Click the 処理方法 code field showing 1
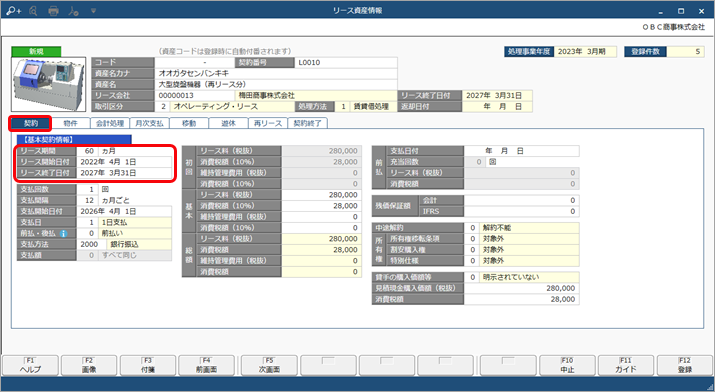 (x=343, y=106)
